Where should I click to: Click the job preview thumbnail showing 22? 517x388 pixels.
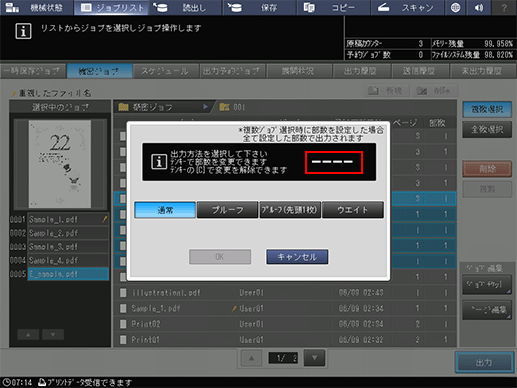click(x=60, y=164)
